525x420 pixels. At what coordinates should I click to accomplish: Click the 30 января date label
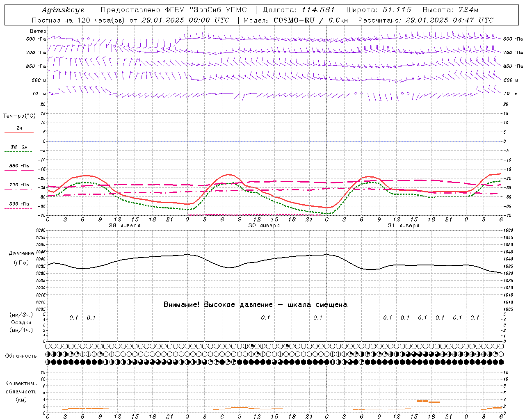(x=264, y=226)
